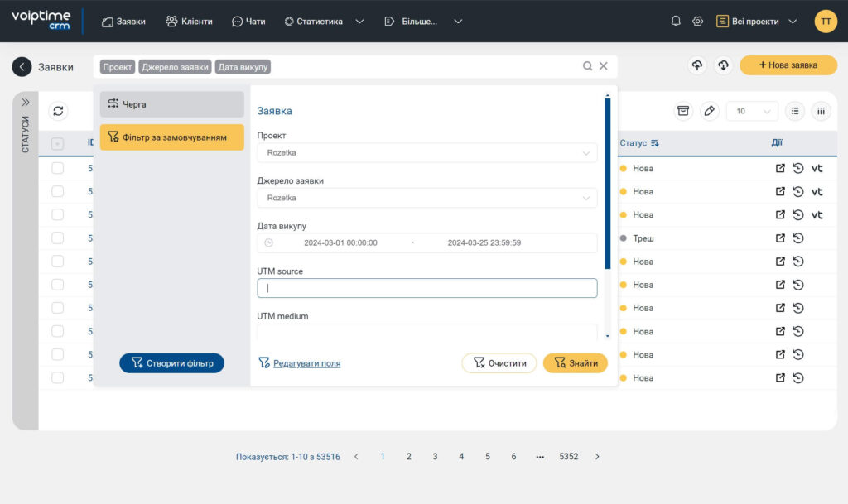Open Клієнти in top navigation
The image size is (848, 504).
(189, 22)
